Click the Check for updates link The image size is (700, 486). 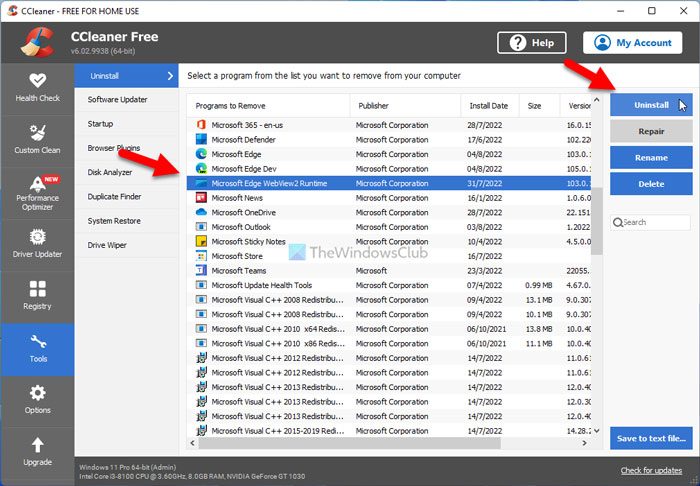click(651, 470)
